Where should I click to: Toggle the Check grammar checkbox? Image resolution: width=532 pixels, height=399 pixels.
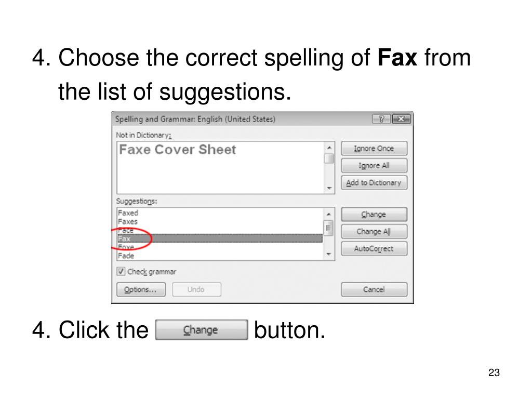point(121,271)
